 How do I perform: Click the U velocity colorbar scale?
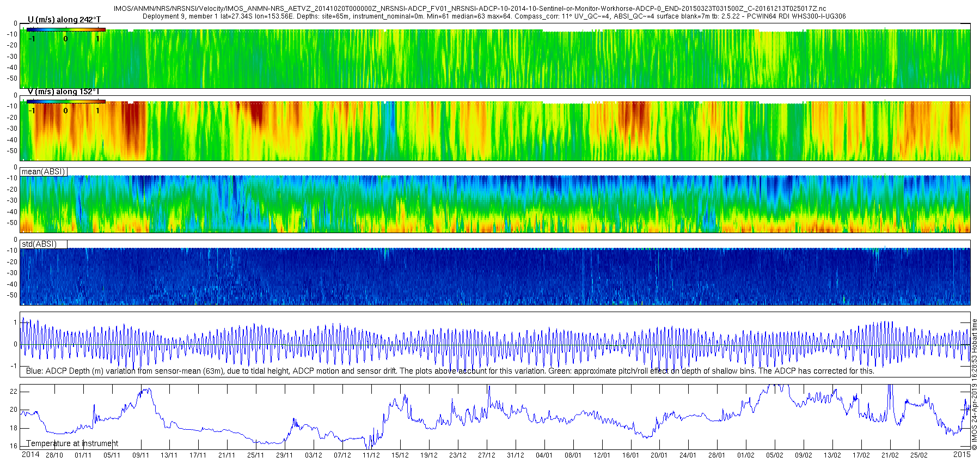66,29
